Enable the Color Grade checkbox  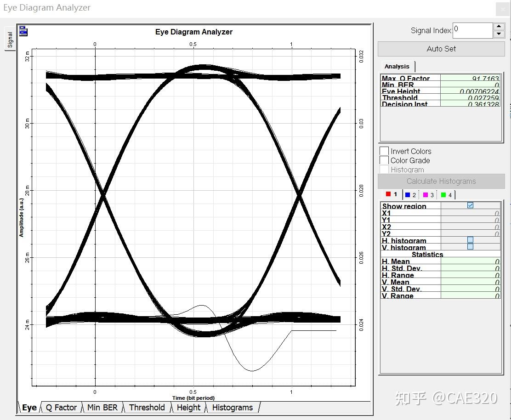(384, 160)
